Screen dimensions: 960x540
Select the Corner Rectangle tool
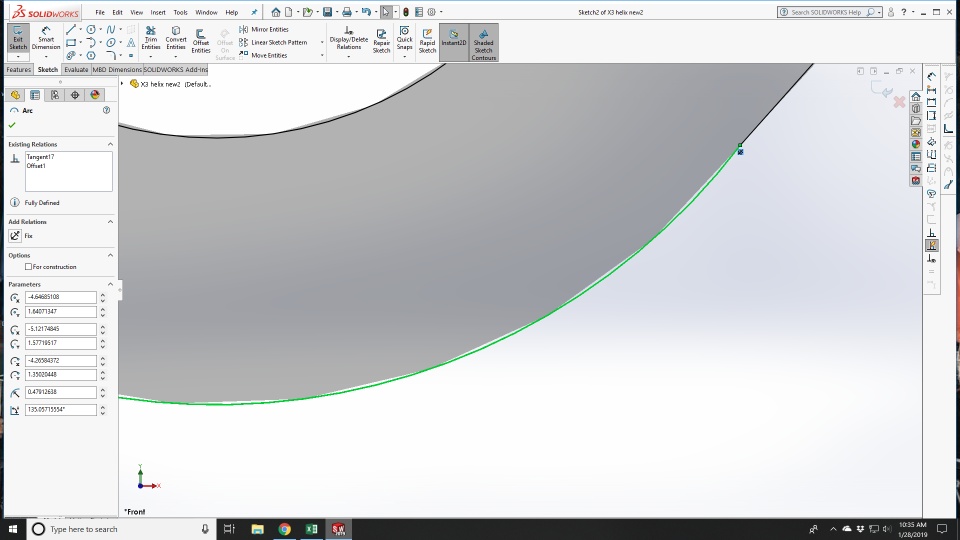pos(71,43)
